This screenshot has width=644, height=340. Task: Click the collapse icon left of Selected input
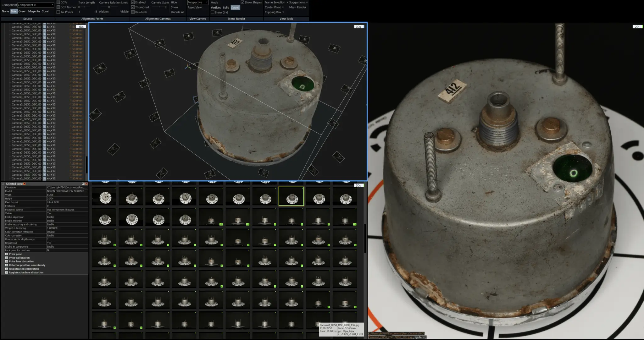[3, 184]
